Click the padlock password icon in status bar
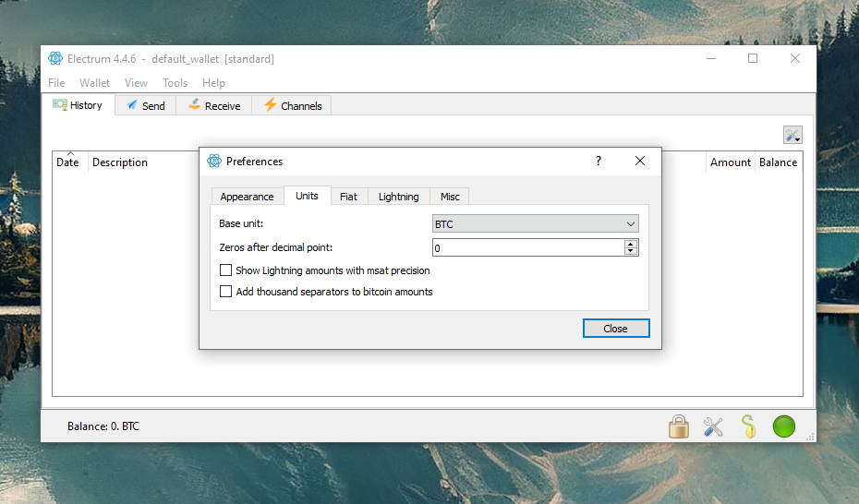 coord(679,426)
